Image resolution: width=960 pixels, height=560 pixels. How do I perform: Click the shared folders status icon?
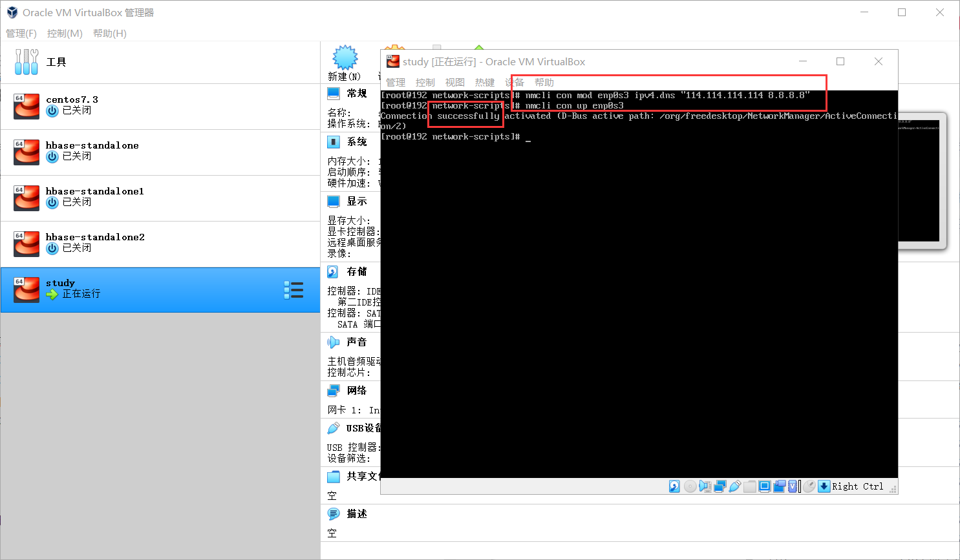point(750,486)
